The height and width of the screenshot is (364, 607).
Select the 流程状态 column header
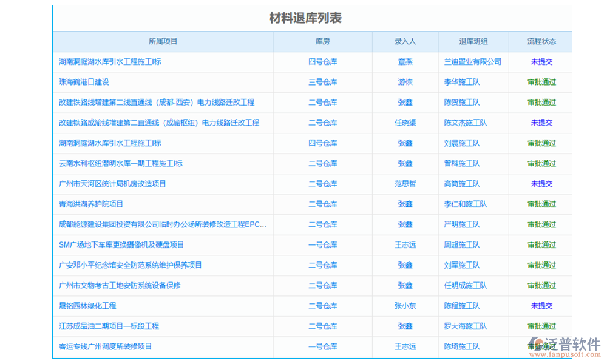coord(541,41)
